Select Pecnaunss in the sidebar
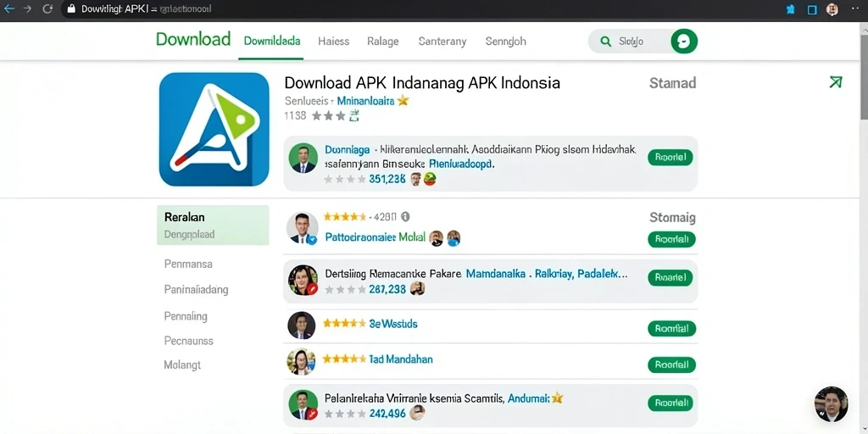The height and width of the screenshot is (434, 868). [188, 341]
